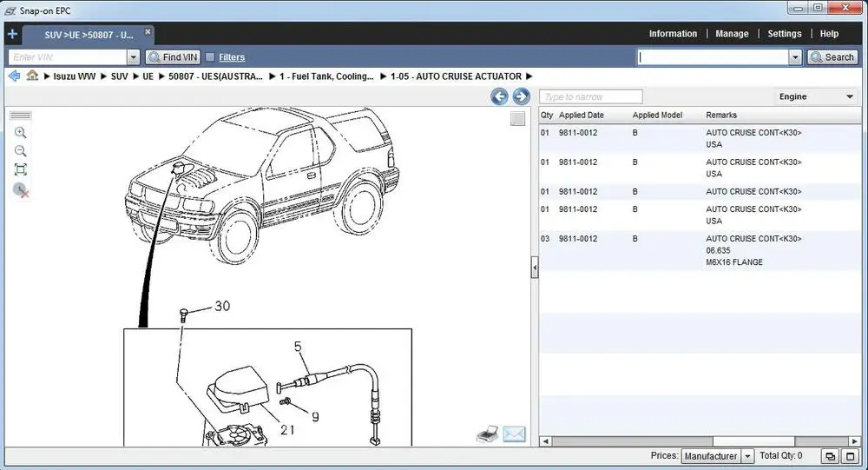This screenshot has height=470, width=868.
Task: Expand the arrow after AUTO CRUISE ACTUATOR
Action: tap(529, 76)
